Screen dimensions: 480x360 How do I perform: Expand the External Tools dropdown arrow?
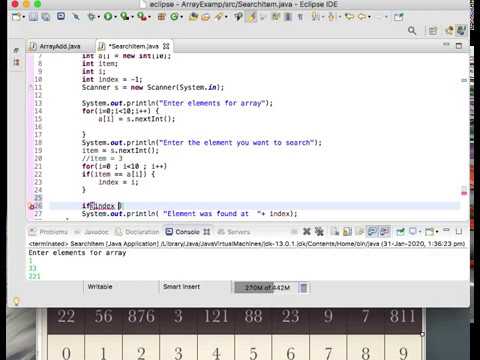coord(149,17)
